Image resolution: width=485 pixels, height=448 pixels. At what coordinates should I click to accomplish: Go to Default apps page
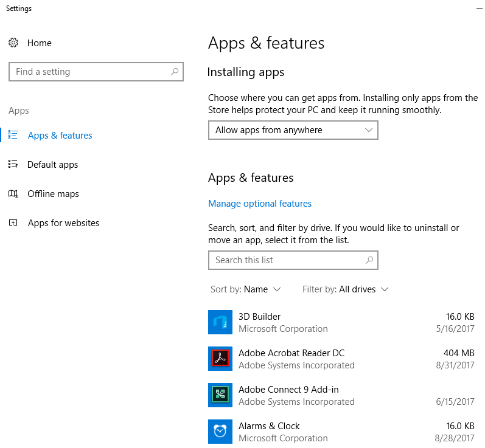52,165
